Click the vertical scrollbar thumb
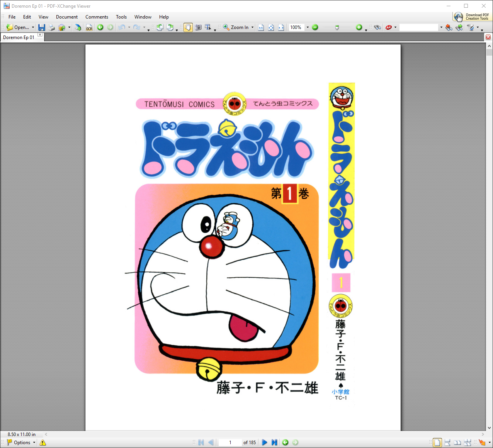Viewport: 493px width, 448px height. 490,53
